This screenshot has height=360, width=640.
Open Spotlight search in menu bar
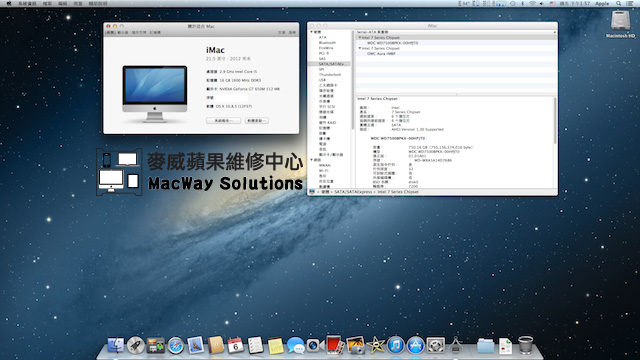click(x=619, y=3)
